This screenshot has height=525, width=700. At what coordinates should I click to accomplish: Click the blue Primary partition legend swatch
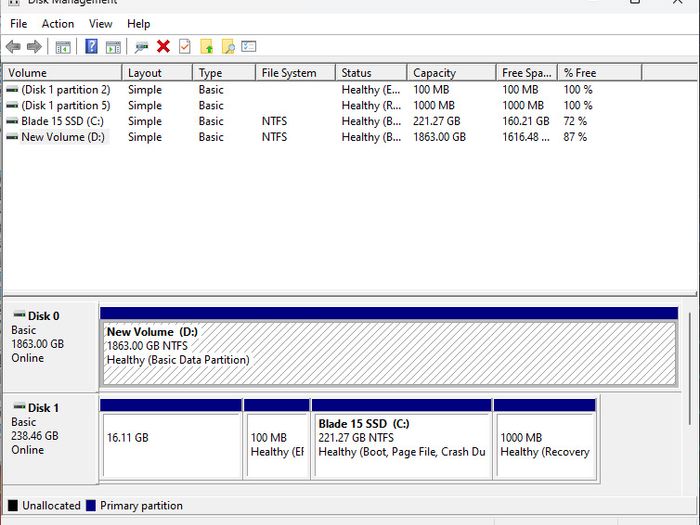coord(91,505)
